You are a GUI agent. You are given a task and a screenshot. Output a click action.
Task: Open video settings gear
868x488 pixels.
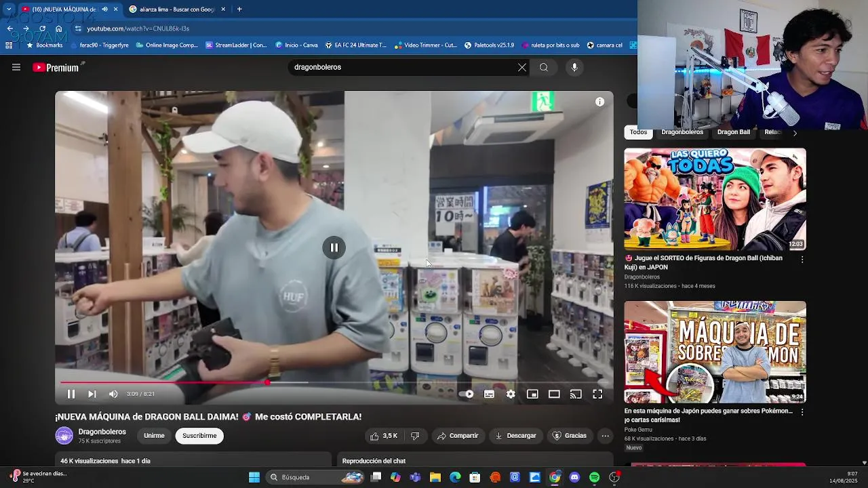coord(511,394)
